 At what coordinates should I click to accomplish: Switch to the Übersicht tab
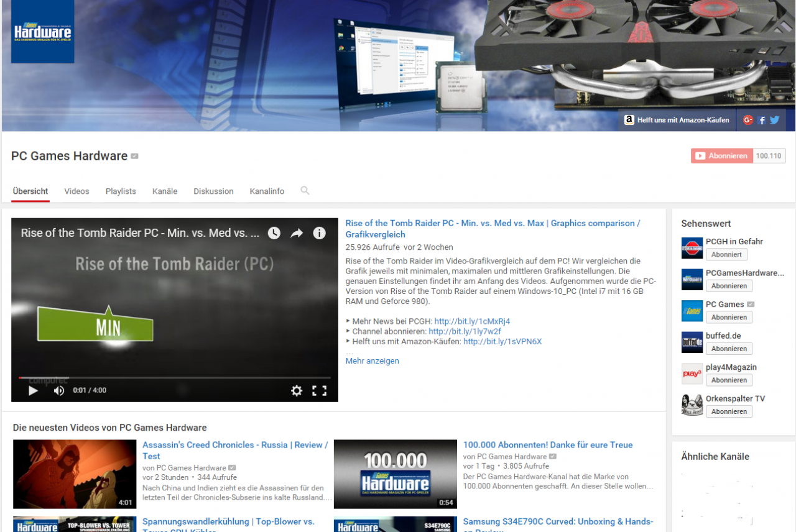(30, 191)
